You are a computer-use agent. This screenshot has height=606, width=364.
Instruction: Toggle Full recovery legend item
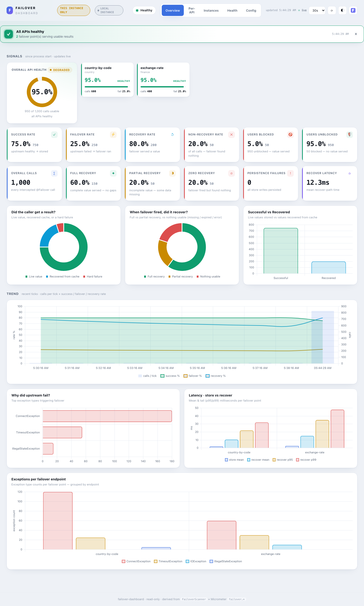pyautogui.click(x=154, y=276)
